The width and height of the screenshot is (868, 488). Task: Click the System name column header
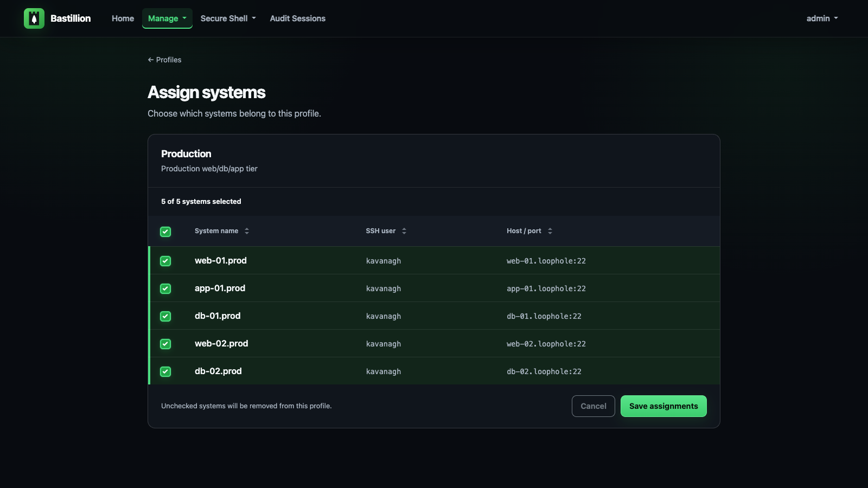(x=216, y=231)
